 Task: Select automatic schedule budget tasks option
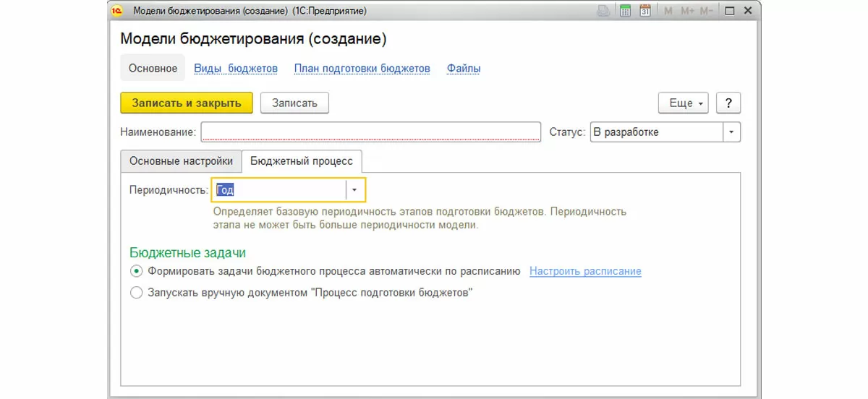(137, 272)
